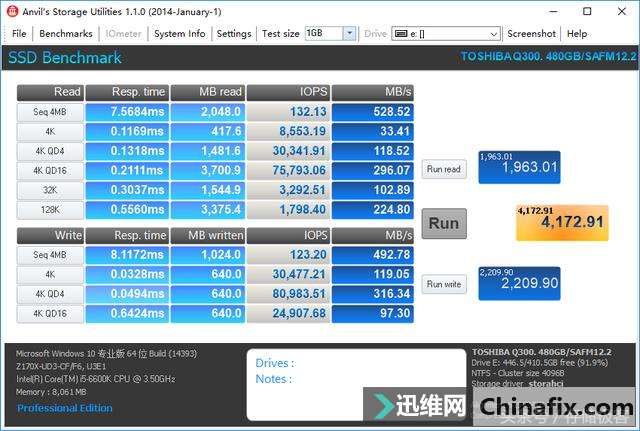This screenshot has height=431, width=640.
Task: Select the write 4K QD4 test label
Action: 49,293
